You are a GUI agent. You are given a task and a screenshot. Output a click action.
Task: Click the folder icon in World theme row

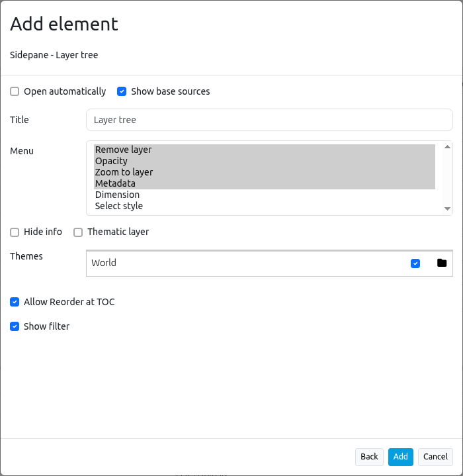click(442, 263)
